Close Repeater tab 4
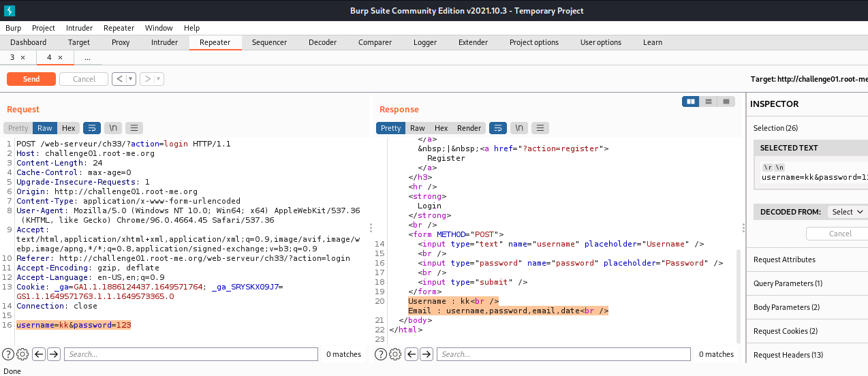The width and height of the screenshot is (868, 376). (x=60, y=58)
